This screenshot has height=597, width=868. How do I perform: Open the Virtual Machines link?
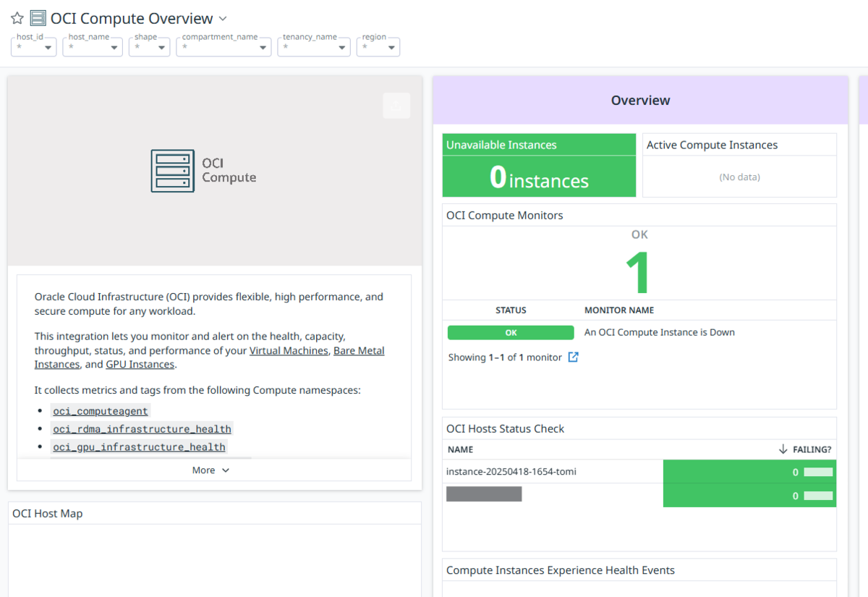click(289, 350)
